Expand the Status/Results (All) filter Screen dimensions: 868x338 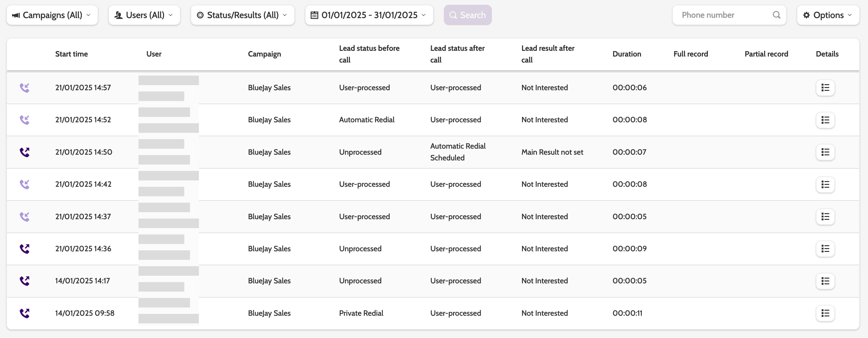[242, 15]
